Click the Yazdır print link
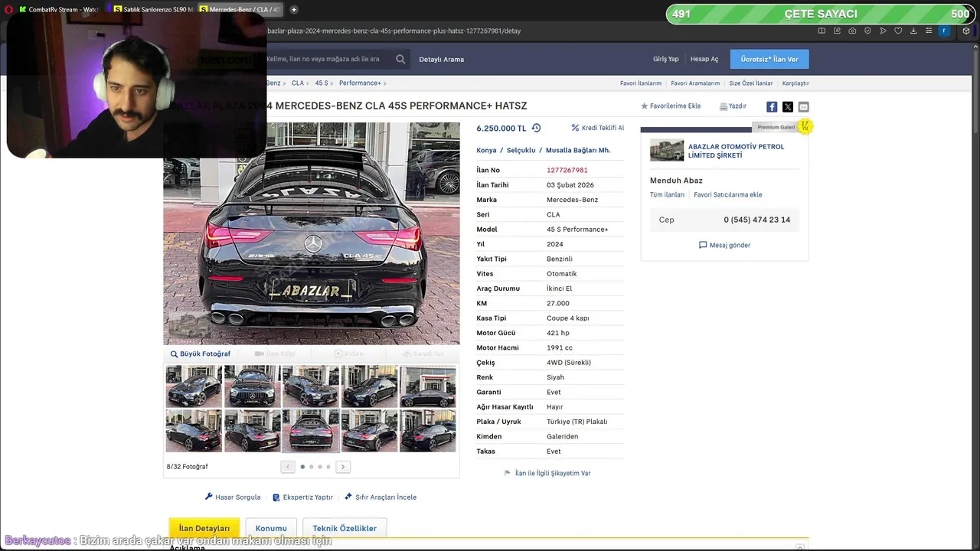The image size is (980, 551). click(733, 106)
